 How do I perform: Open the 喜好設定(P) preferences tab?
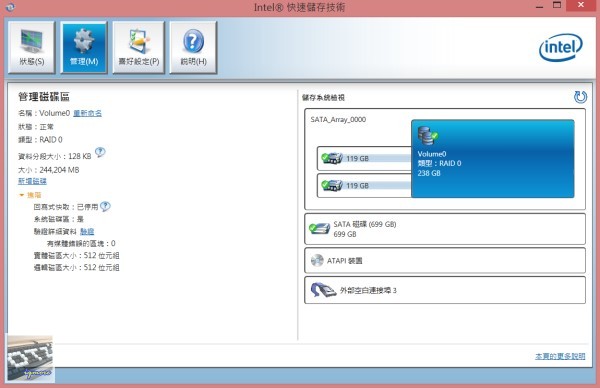coord(139,47)
